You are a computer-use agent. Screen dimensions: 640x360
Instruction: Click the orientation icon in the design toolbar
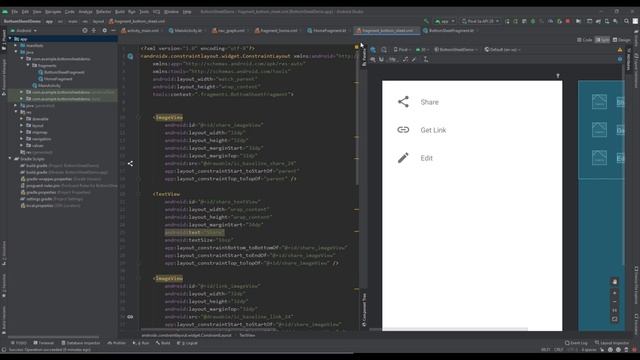pyautogui.click(x=384, y=50)
